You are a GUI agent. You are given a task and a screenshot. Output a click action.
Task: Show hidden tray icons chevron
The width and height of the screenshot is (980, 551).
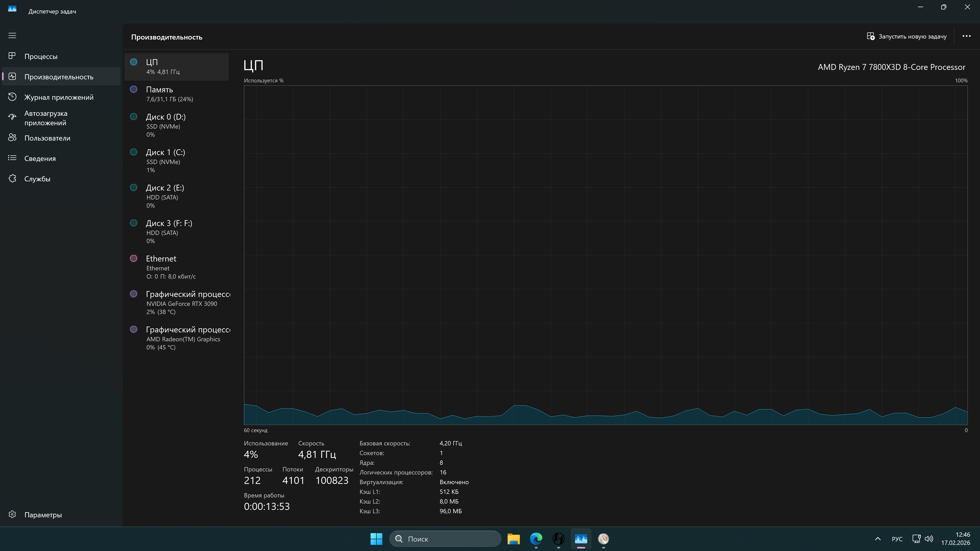tap(878, 539)
